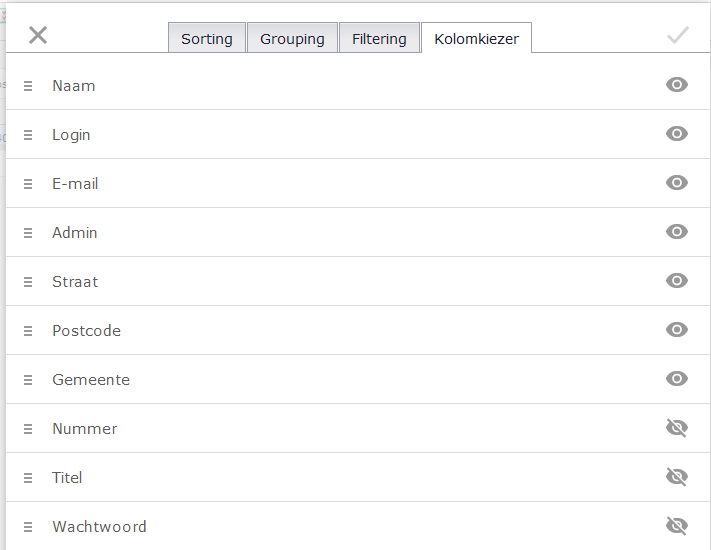Click the drag handle icon beside Login

tap(28, 135)
